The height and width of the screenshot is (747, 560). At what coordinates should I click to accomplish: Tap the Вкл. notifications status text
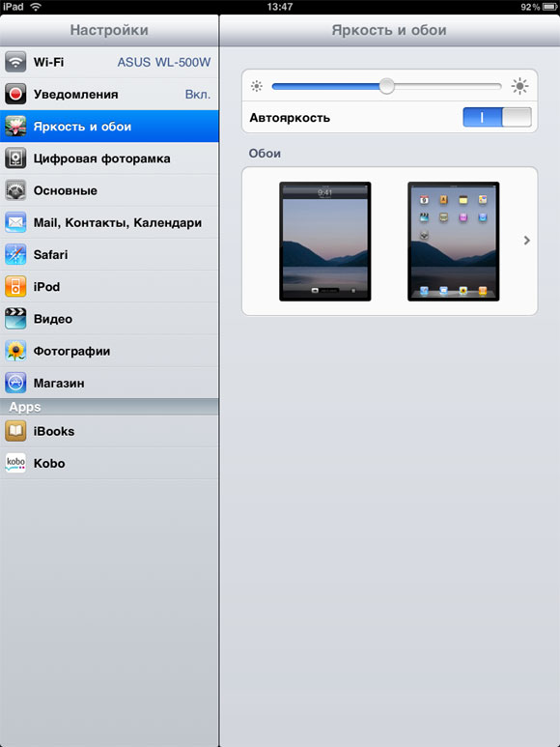198,95
